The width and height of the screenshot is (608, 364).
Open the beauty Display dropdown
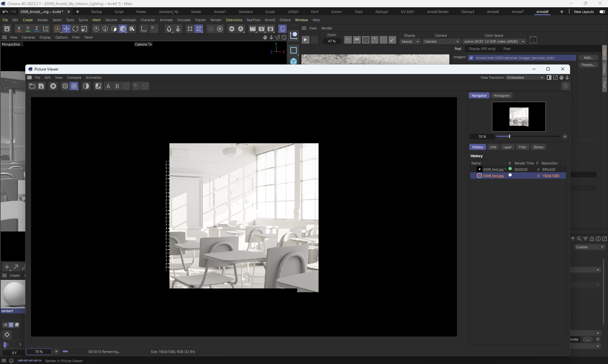click(410, 41)
